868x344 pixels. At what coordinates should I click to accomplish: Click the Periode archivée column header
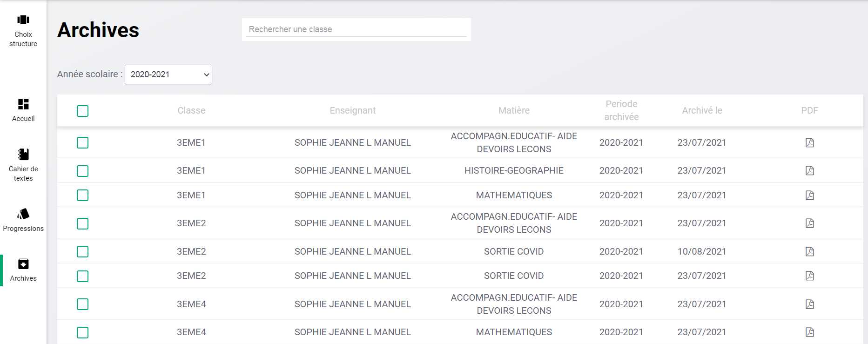(621, 110)
